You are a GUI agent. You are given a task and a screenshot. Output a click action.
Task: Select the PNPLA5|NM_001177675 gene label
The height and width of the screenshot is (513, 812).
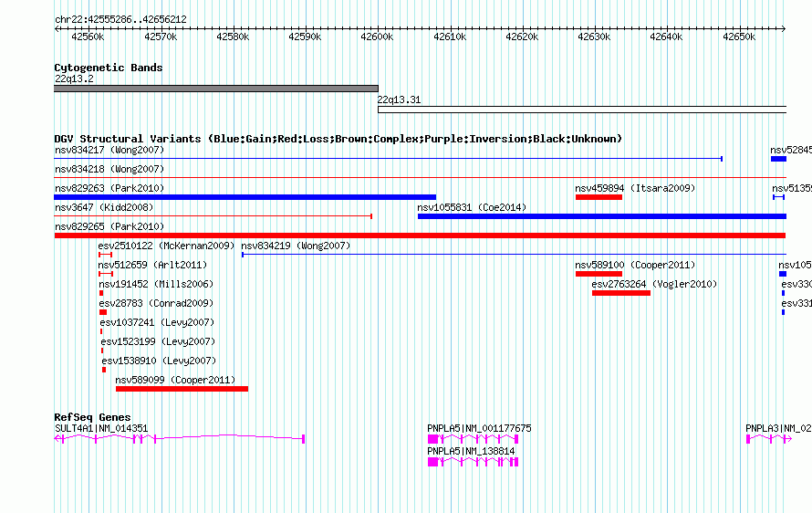(x=479, y=428)
